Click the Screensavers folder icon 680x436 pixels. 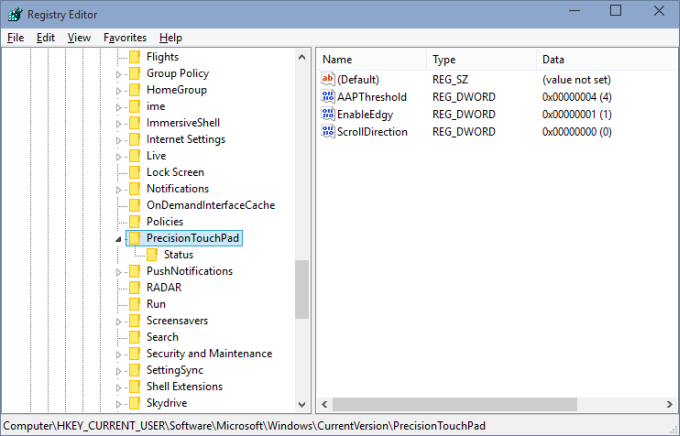click(135, 320)
